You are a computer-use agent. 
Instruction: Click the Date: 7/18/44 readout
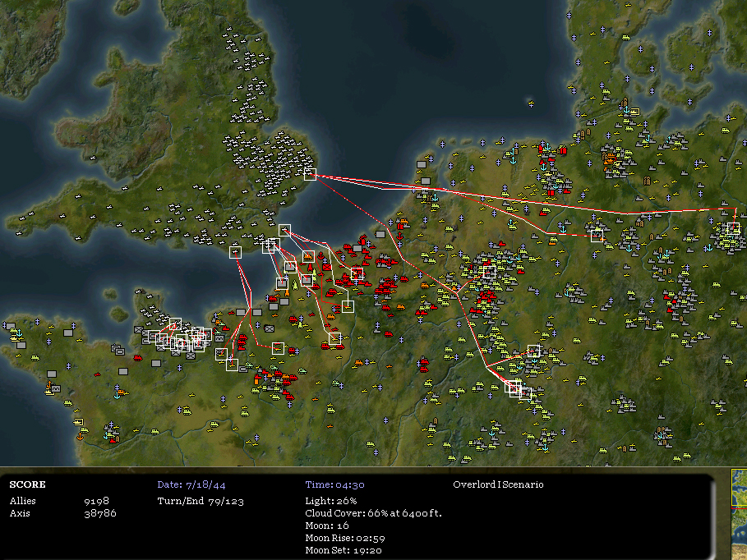pyautogui.click(x=191, y=484)
